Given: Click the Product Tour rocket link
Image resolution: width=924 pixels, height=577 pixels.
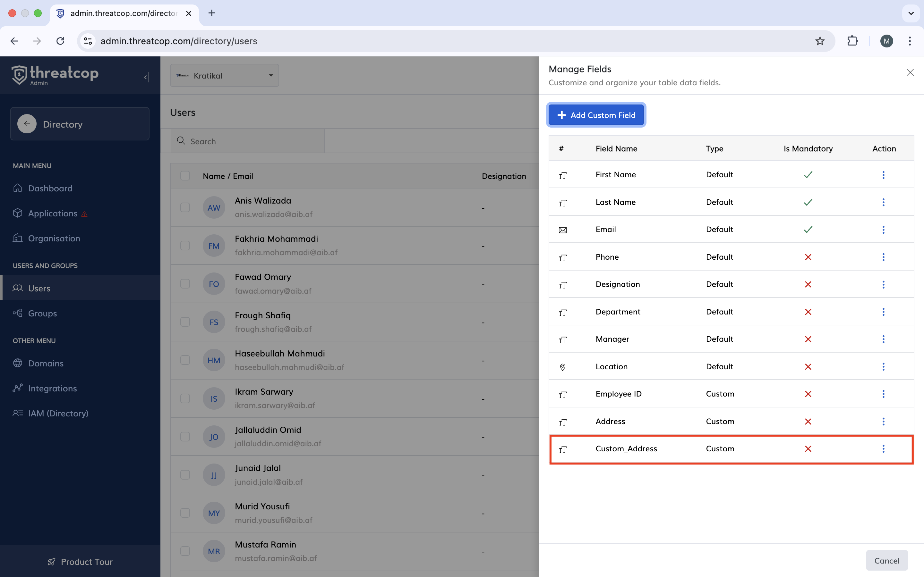Looking at the screenshot, I should coord(80,561).
